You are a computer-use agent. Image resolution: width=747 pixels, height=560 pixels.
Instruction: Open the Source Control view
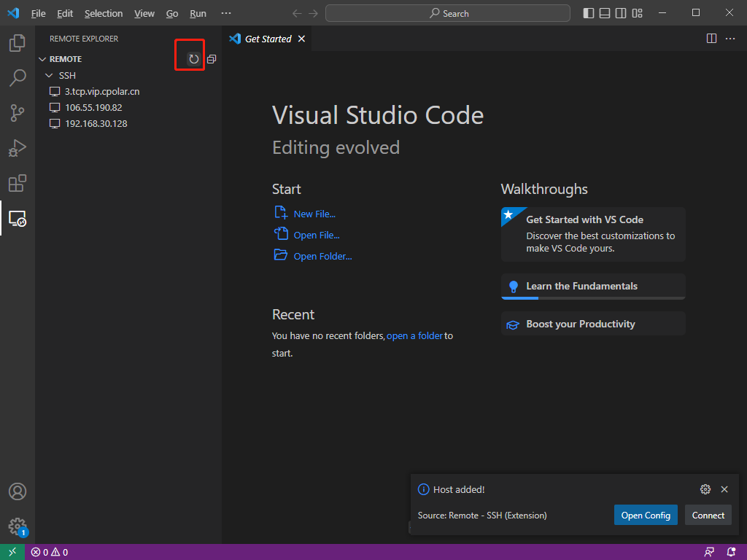coord(18,113)
